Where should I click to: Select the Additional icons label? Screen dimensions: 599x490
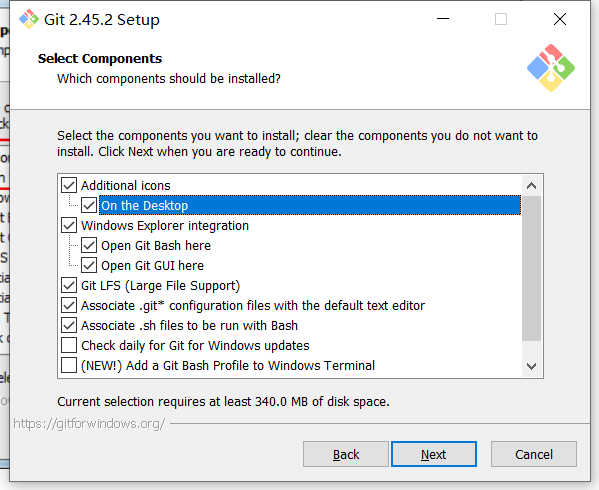point(126,186)
